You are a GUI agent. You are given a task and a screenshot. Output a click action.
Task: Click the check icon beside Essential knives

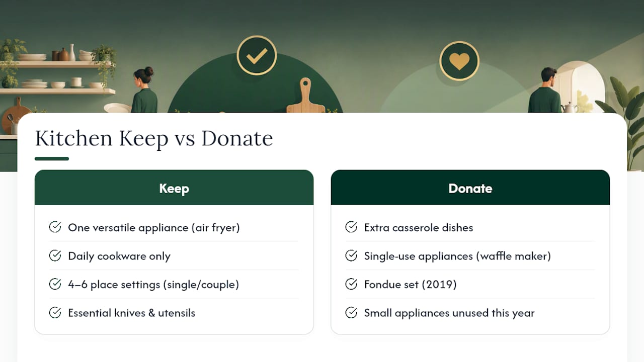(x=55, y=313)
